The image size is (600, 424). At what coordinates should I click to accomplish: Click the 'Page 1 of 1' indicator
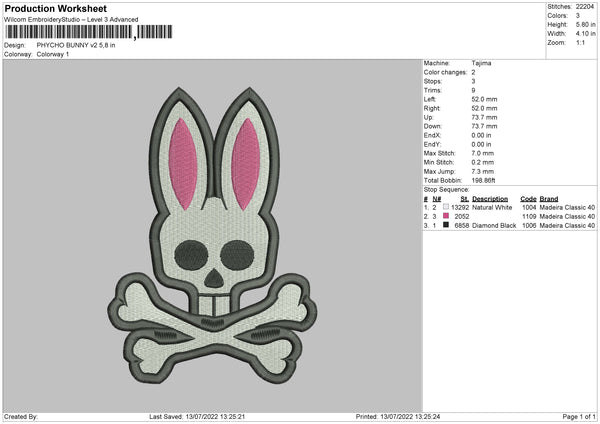[x=579, y=416]
